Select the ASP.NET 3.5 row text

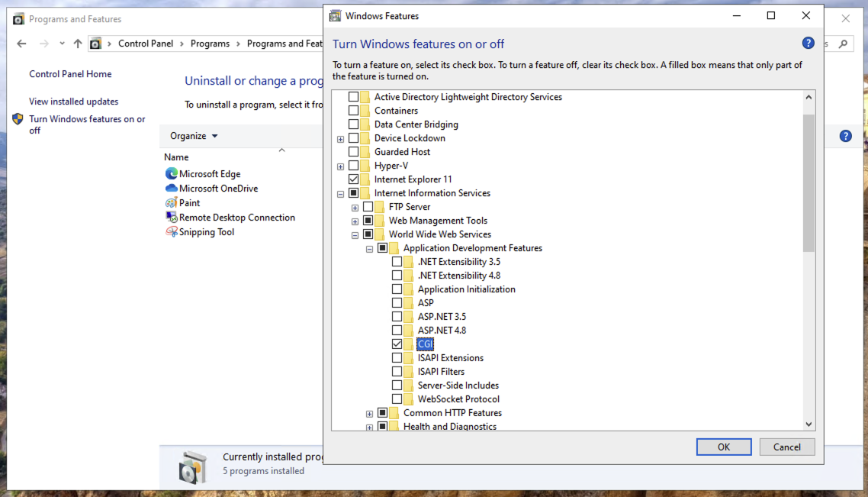point(442,316)
